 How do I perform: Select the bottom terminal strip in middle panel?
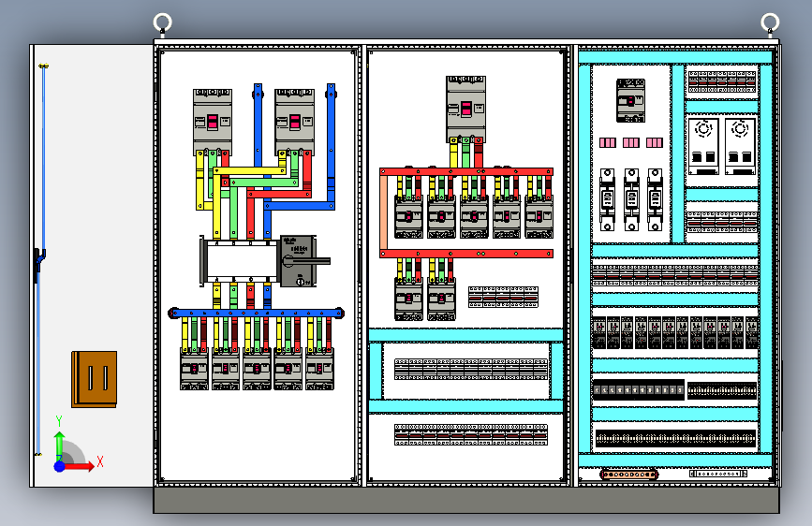(471, 435)
